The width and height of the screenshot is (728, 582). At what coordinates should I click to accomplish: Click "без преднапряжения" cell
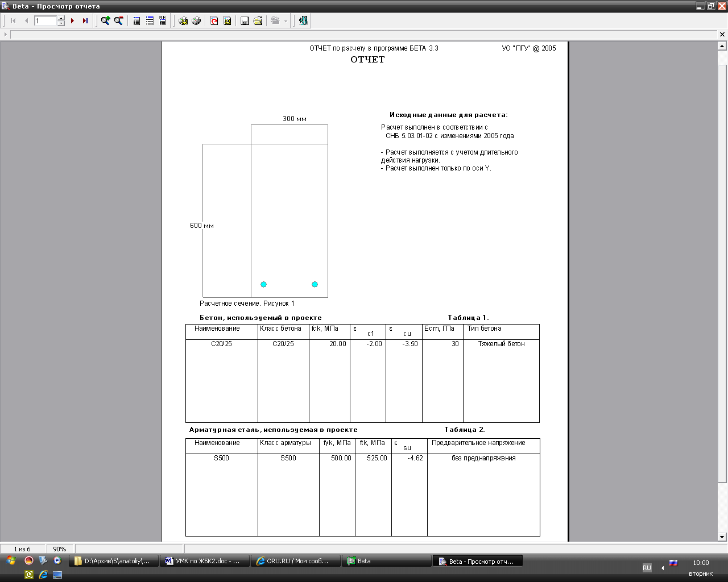click(483, 458)
